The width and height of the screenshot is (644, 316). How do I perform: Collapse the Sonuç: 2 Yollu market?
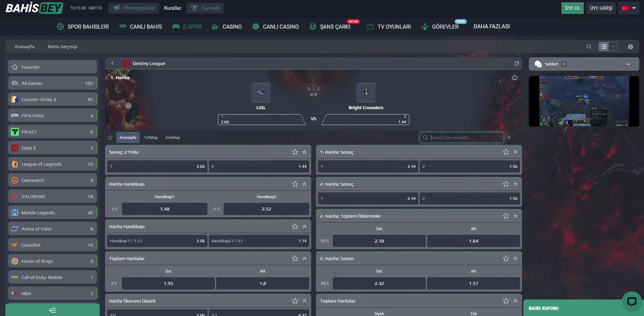(304, 152)
